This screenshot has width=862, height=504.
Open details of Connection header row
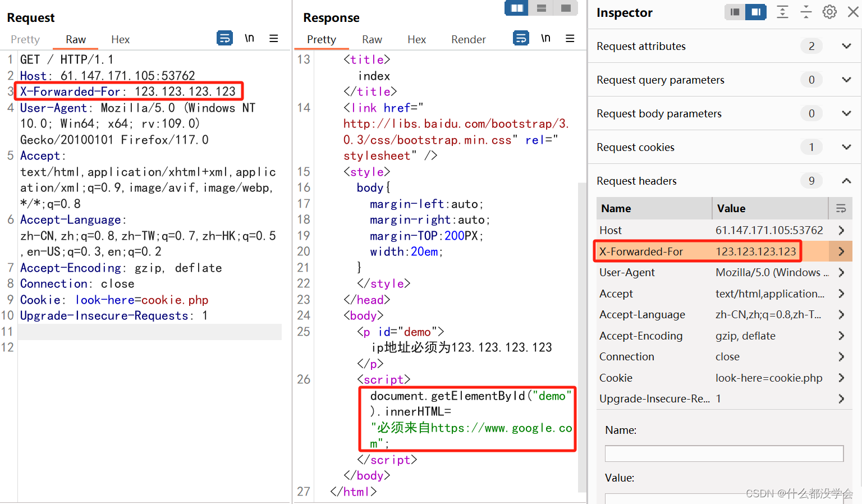pos(841,356)
